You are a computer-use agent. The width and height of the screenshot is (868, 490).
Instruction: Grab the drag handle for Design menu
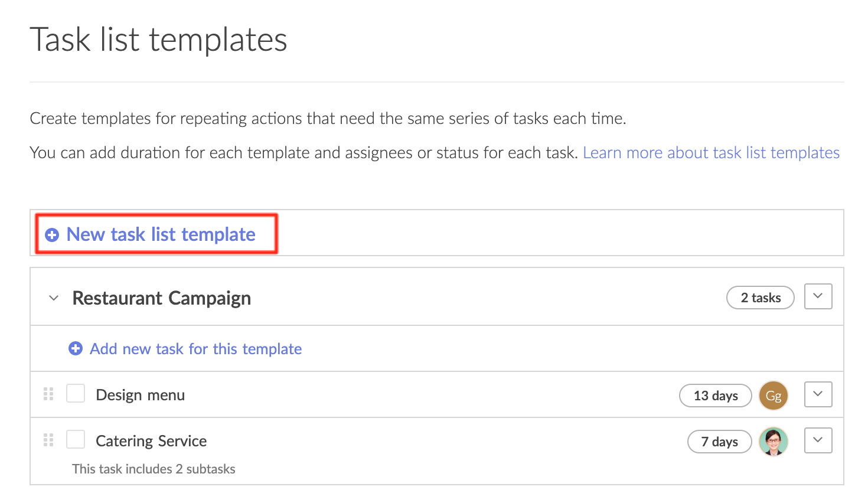[x=48, y=394]
